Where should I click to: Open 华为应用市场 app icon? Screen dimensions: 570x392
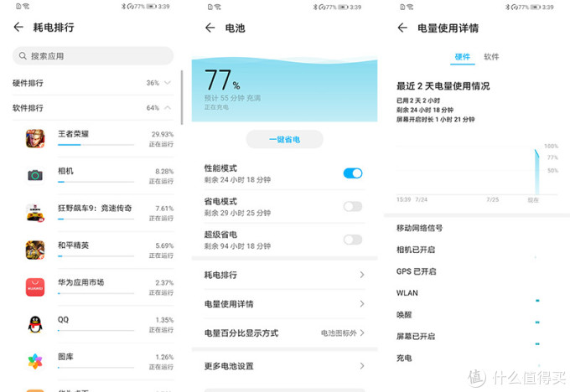35,287
